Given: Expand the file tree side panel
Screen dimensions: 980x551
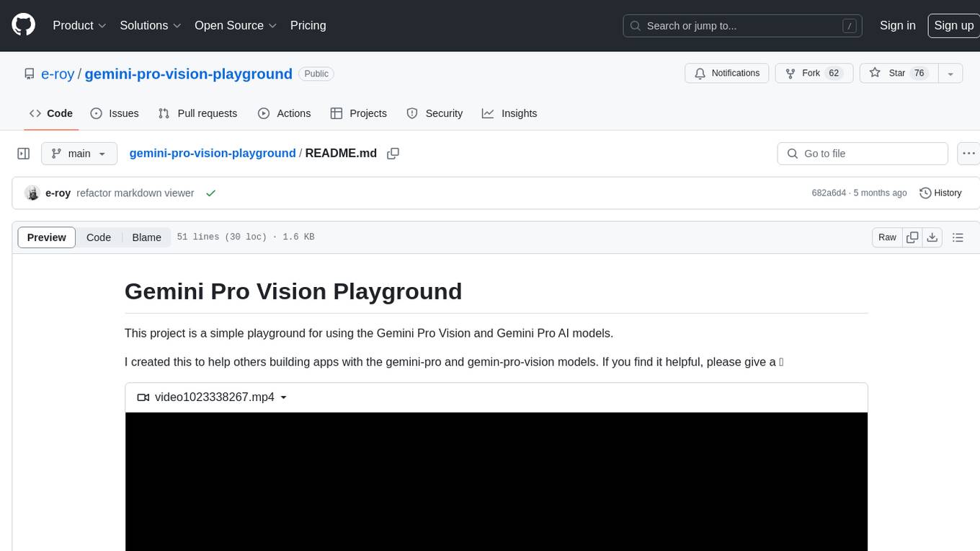Looking at the screenshot, I should tap(24, 154).
